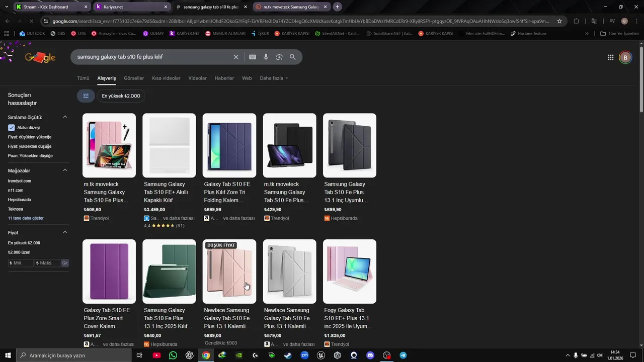Screen dimensions: 644x362
Task: Switch to the Kısa videolar tab
Action: click(166, 78)
